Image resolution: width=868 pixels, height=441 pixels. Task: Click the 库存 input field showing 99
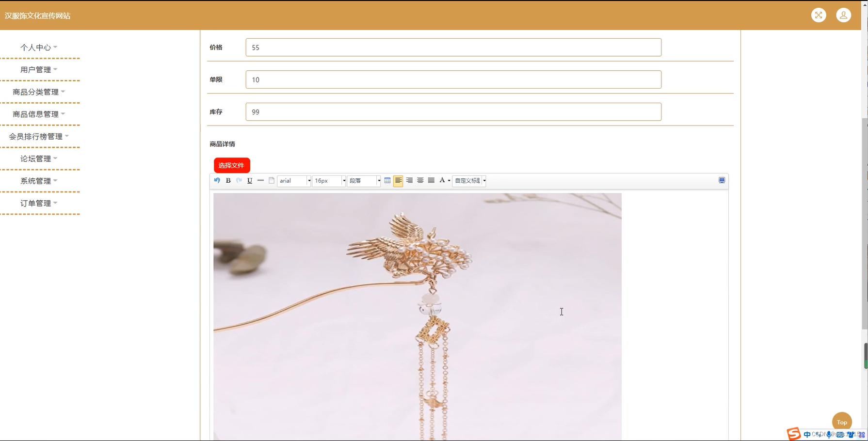[453, 112]
